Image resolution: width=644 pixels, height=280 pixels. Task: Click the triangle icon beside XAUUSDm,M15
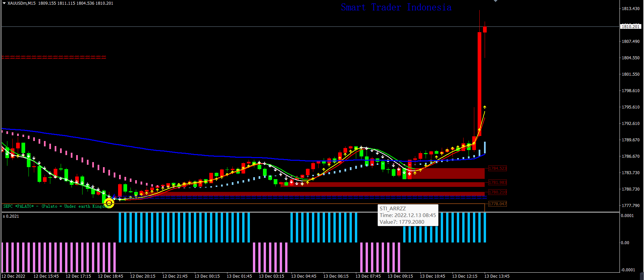click(x=4, y=3)
